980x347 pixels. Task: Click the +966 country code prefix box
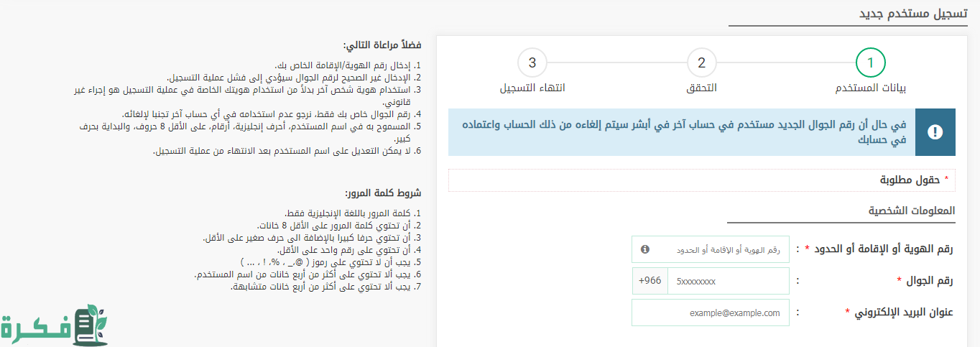tap(650, 281)
